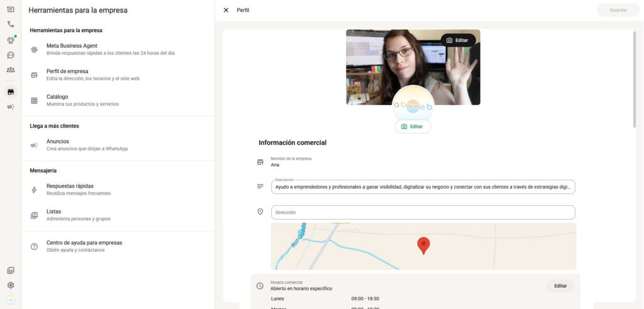Click Abierto en horario específico text
This screenshot has height=309, width=644.
coord(301,288)
